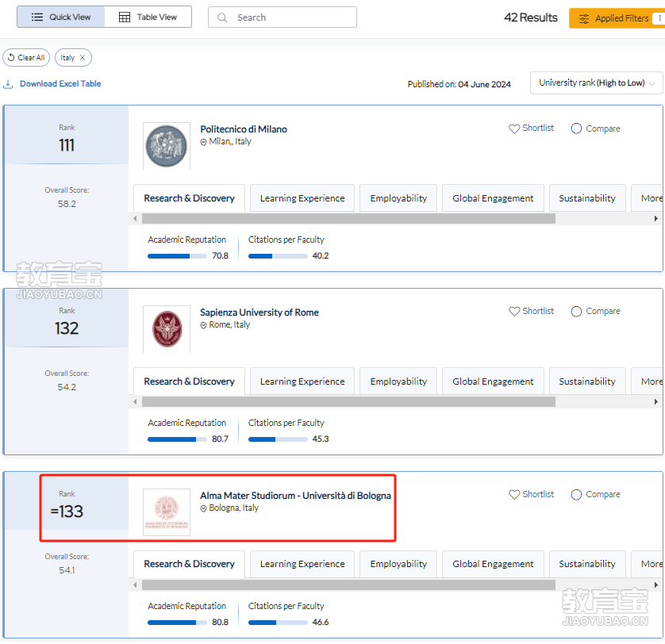Open Sapienza University of Rome link

(x=259, y=312)
